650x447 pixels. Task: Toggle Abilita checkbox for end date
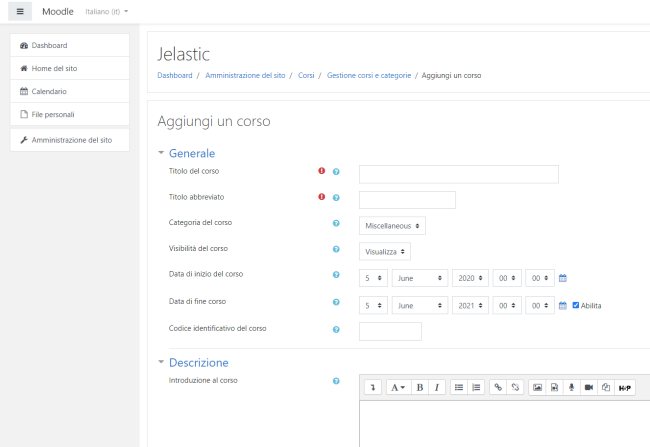coord(575,305)
